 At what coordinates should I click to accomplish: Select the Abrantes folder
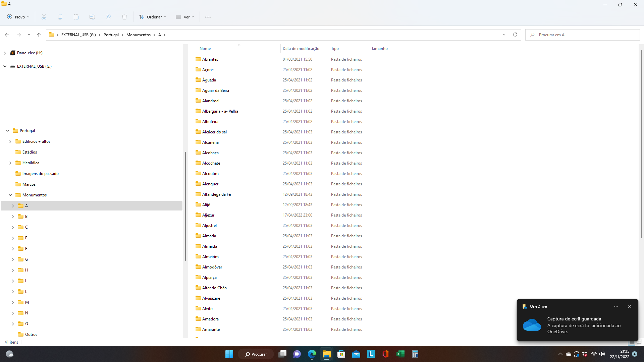point(210,59)
